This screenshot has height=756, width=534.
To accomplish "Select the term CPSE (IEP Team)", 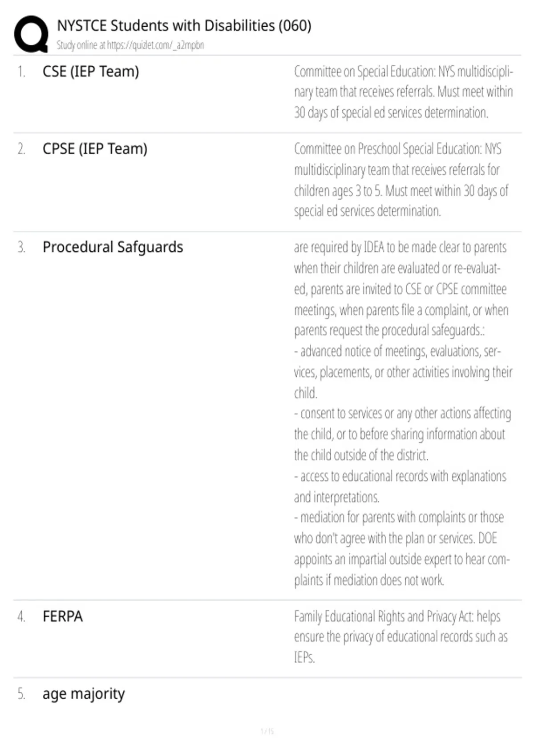I will click(95, 149).
